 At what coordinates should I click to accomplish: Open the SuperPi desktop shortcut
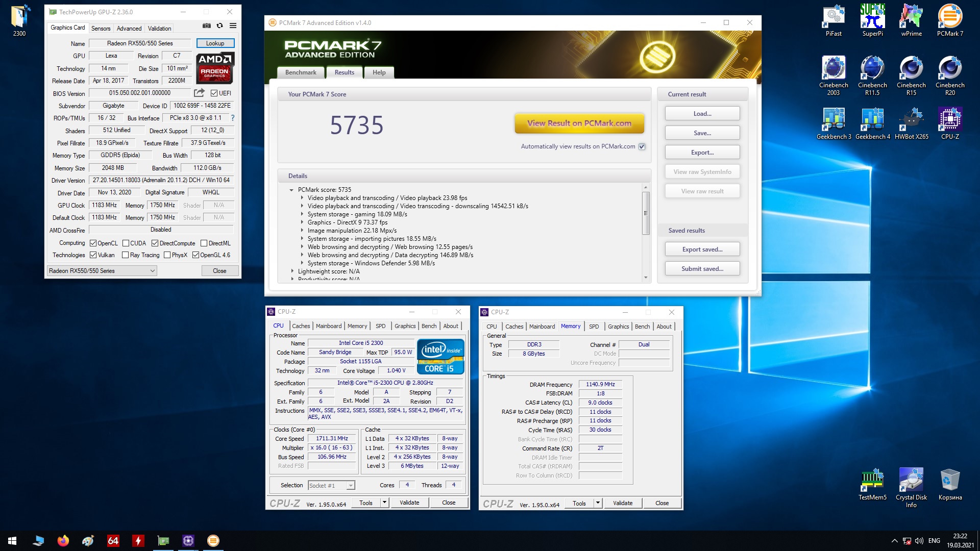[x=872, y=20]
